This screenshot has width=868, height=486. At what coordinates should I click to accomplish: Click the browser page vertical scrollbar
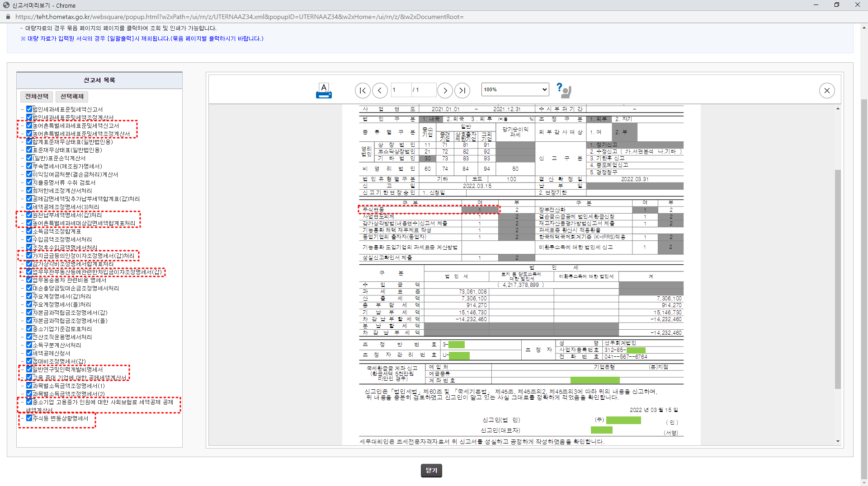click(x=864, y=289)
